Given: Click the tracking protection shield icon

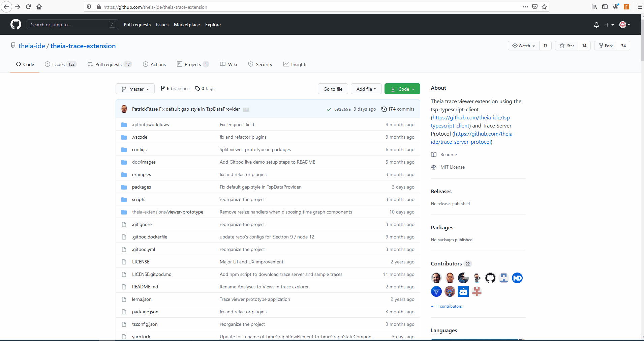Looking at the screenshot, I should (89, 7).
